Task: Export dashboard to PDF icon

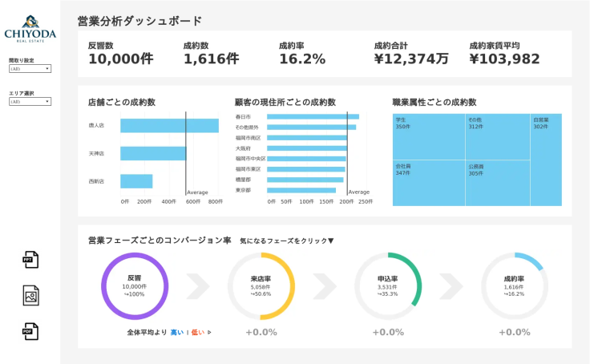Action: click(30, 331)
